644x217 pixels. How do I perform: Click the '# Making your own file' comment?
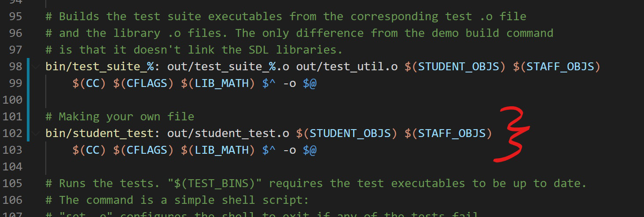click(x=120, y=117)
